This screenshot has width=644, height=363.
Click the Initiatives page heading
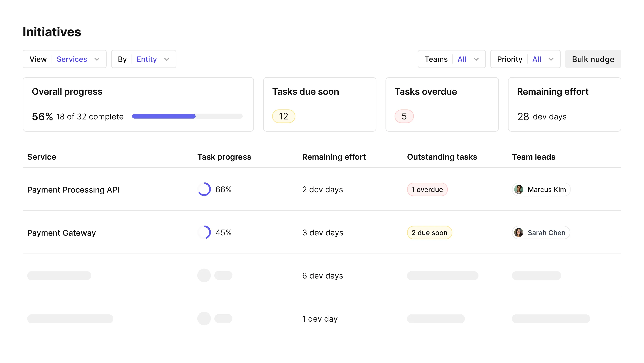point(52,32)
